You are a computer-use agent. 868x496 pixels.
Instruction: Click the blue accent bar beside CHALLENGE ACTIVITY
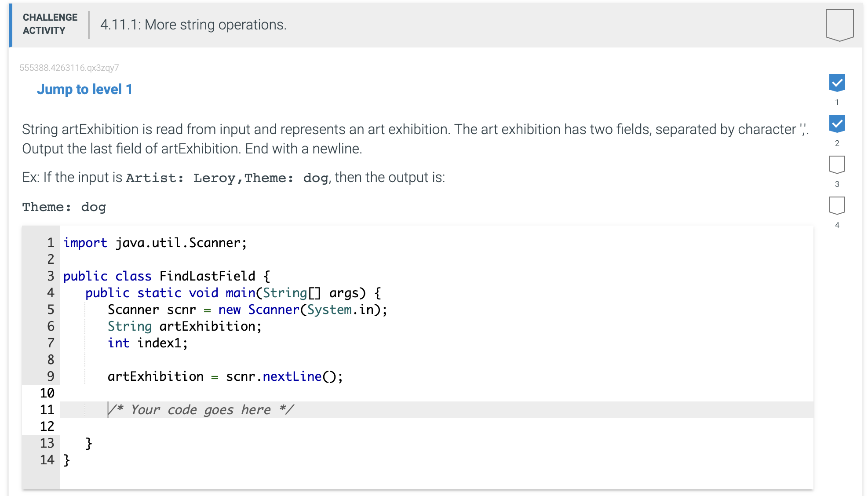point(9,25)
